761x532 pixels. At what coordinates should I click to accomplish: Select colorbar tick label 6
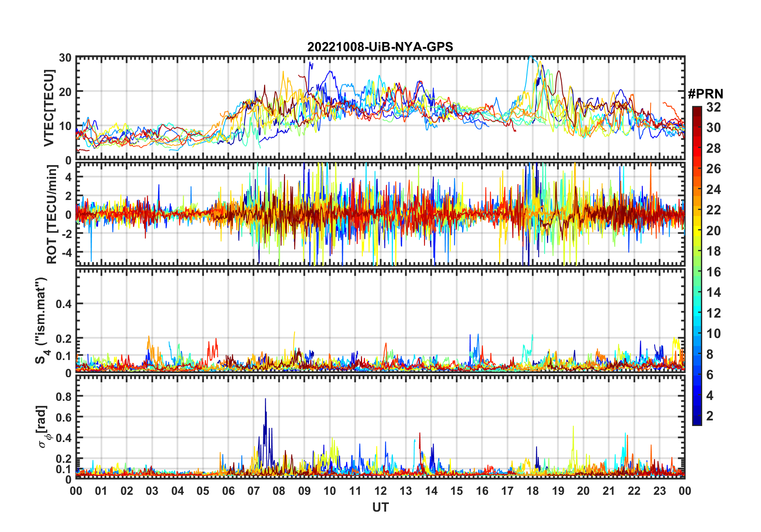click(x=710, y=375)
